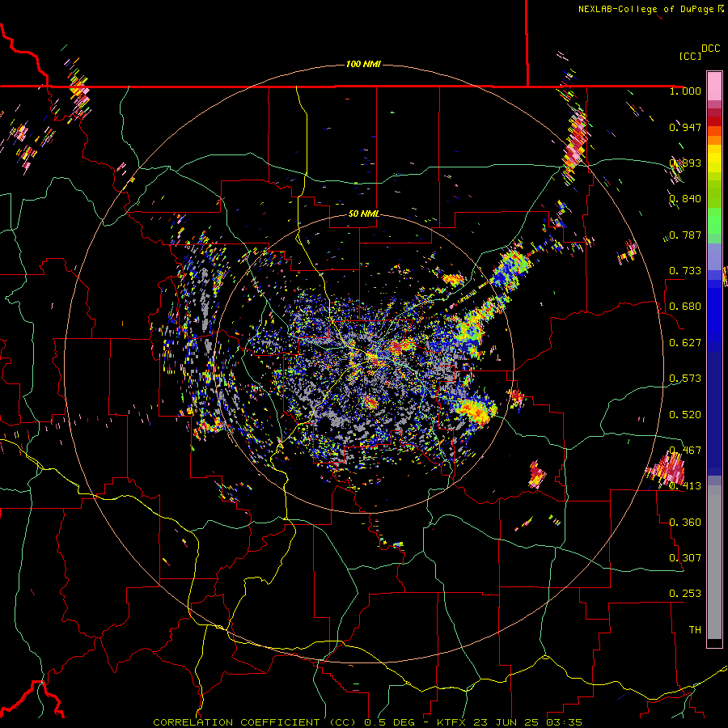This screenshot has width=728, height=728.
Task: Click the KTFX radar station identifier
Action: 452,722
